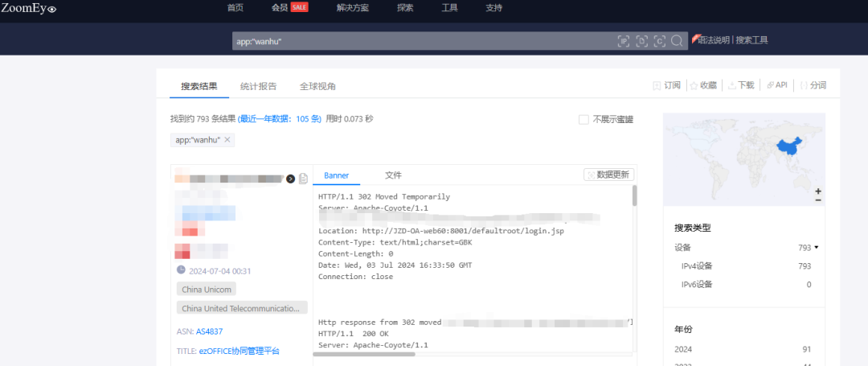Image resolution: width=868 pixels, height=366 pixels.
Task: Open the 会员 menu
Action: [280, 8]
